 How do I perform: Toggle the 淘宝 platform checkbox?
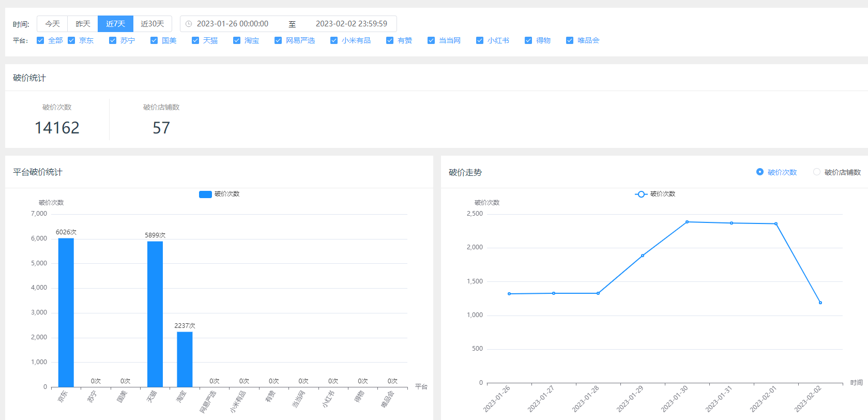coord(237,40)
